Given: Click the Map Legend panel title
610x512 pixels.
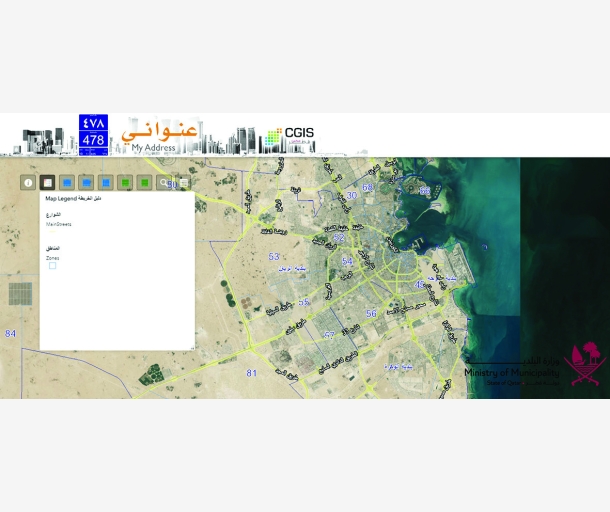Looking at the screenshot, I should click(x=73, y=199).
